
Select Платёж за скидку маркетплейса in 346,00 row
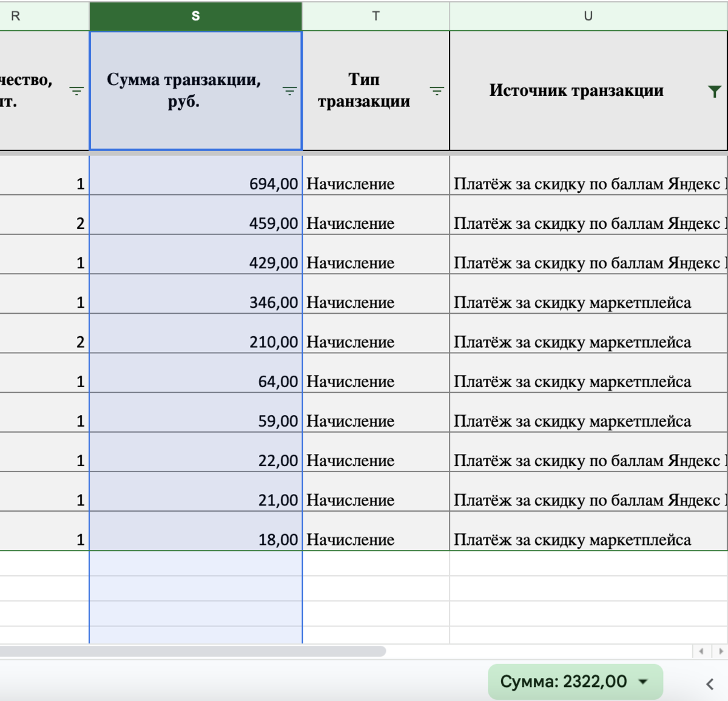588,294
